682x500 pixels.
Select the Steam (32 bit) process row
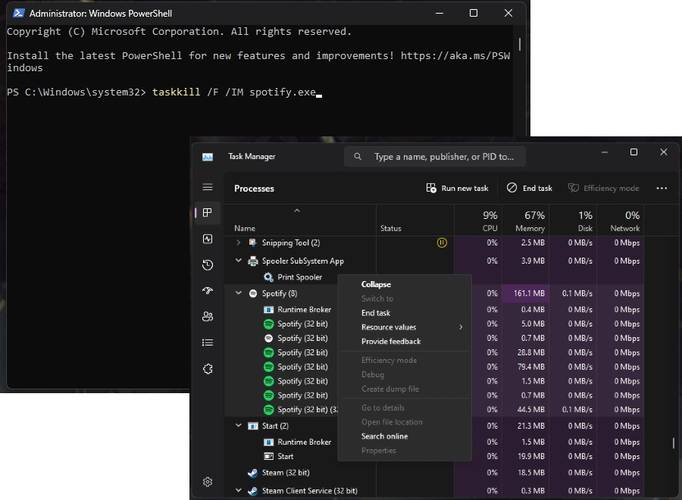tap(434, 473)
